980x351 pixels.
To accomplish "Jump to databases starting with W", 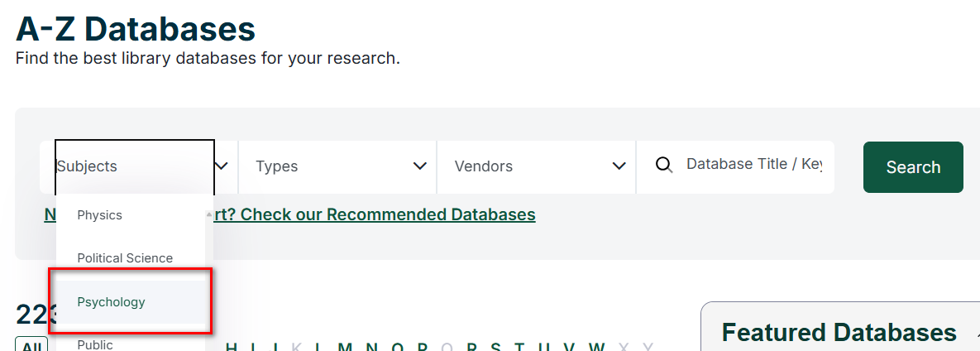I will [x=596, y=348].
